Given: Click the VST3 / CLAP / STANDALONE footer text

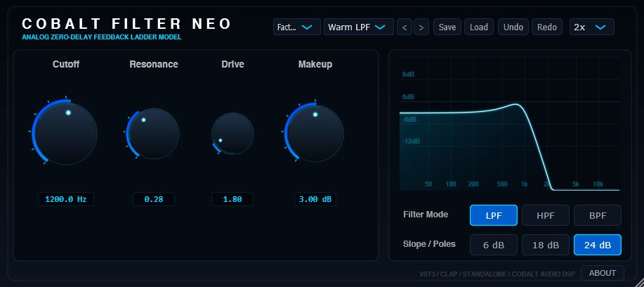Looking at the screenshot, I should (x=497, y=274).
